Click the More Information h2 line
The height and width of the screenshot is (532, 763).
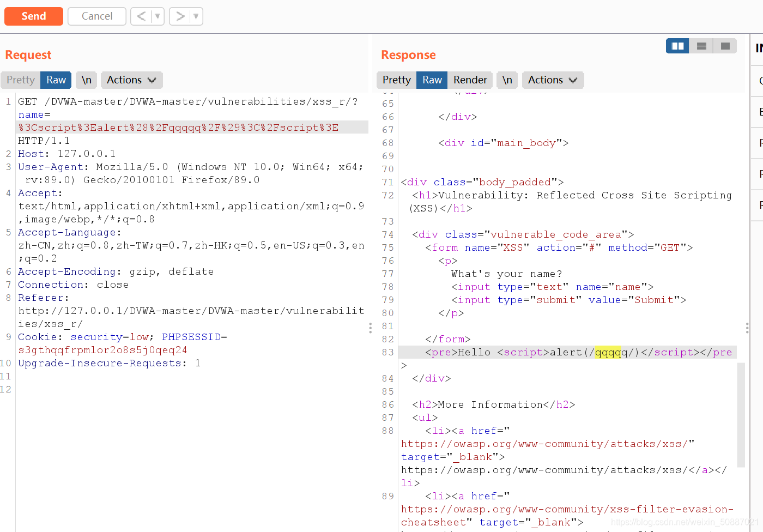click(494, 404)
